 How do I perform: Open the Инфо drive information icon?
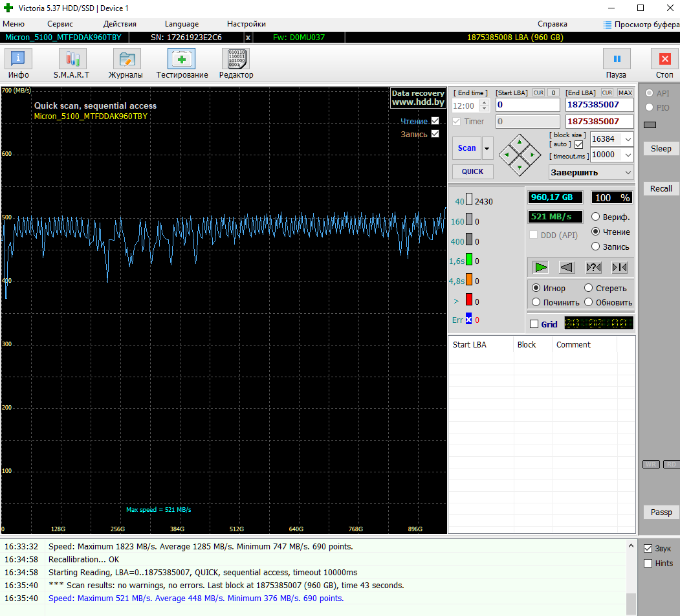18,59
